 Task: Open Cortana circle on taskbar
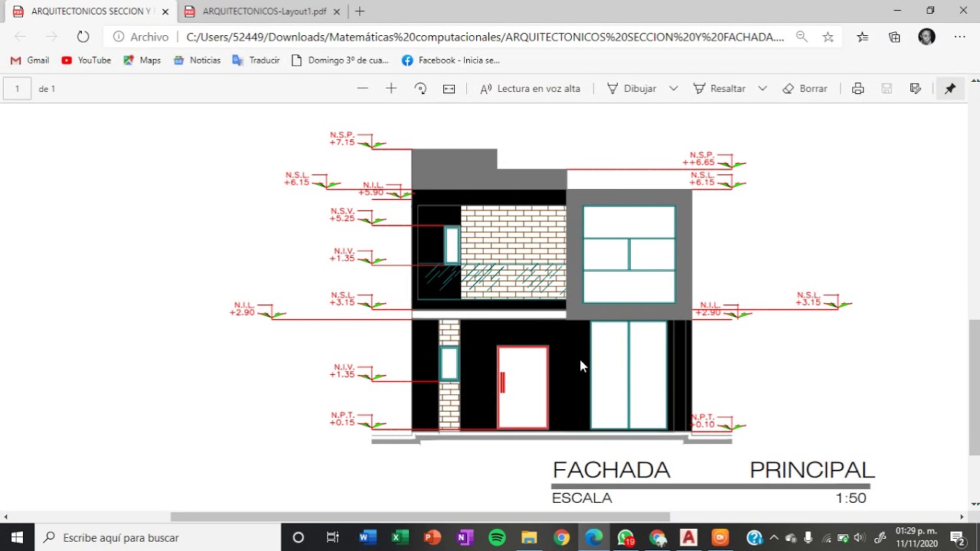pyautogui.click(x=299, y=538)
